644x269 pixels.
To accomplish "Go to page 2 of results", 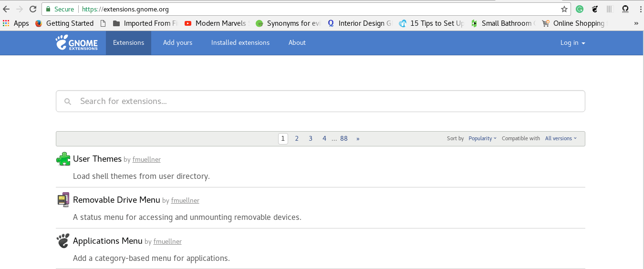I will pos(297,138).
